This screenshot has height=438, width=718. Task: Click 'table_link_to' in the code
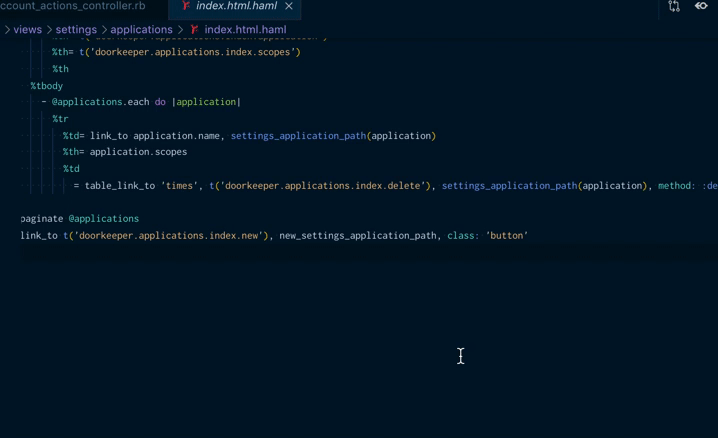pos(120,186)
